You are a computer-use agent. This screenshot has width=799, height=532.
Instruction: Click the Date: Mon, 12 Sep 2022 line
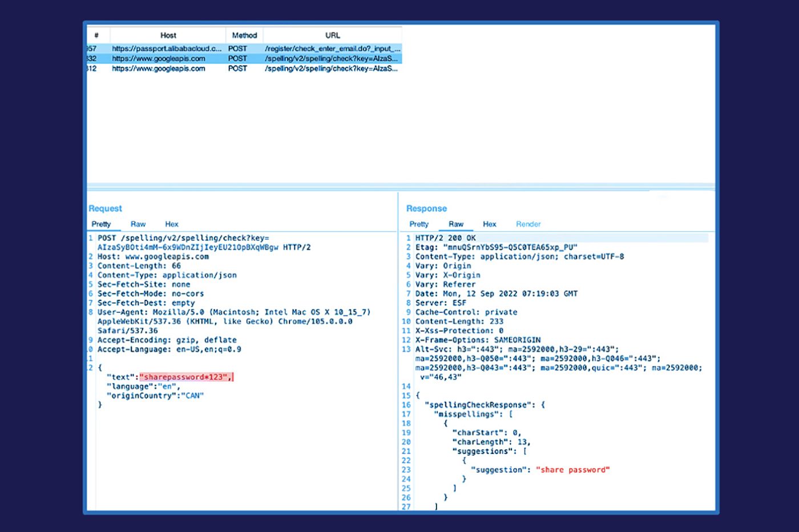pyautogui.click(x=497, y=293)
